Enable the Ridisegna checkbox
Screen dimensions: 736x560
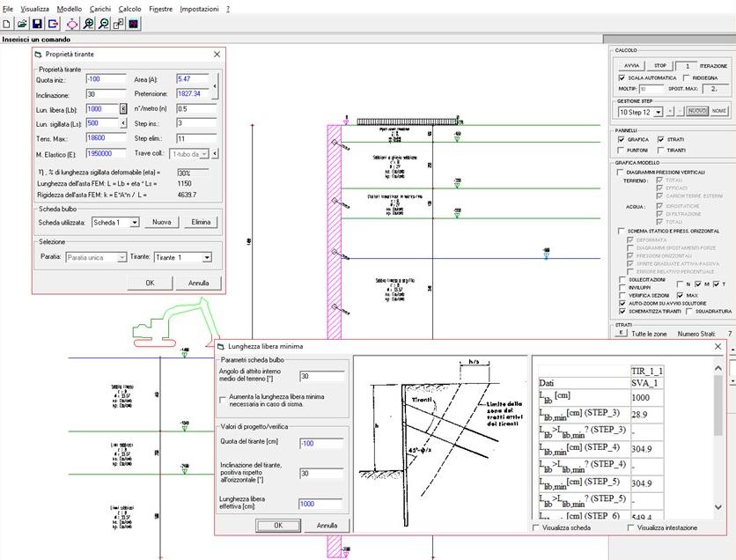pos(685,77)
